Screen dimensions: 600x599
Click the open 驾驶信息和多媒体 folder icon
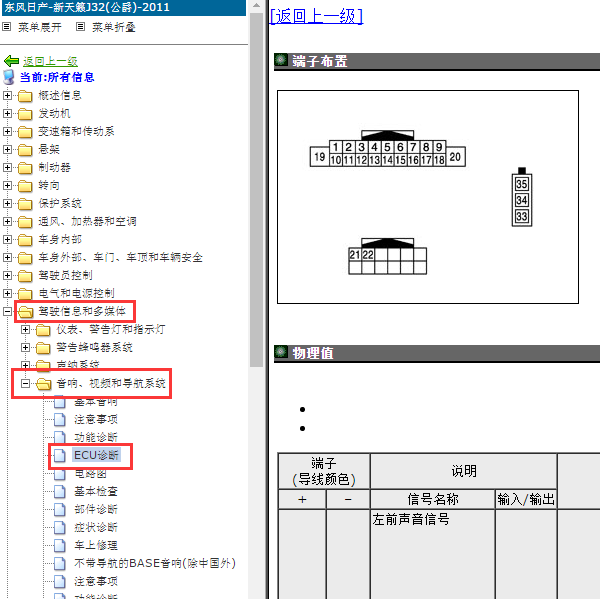(x=26, y=312)
